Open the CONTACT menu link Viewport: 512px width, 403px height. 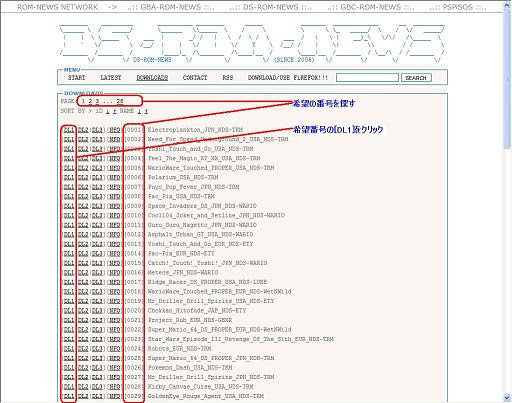coord(195,78)
